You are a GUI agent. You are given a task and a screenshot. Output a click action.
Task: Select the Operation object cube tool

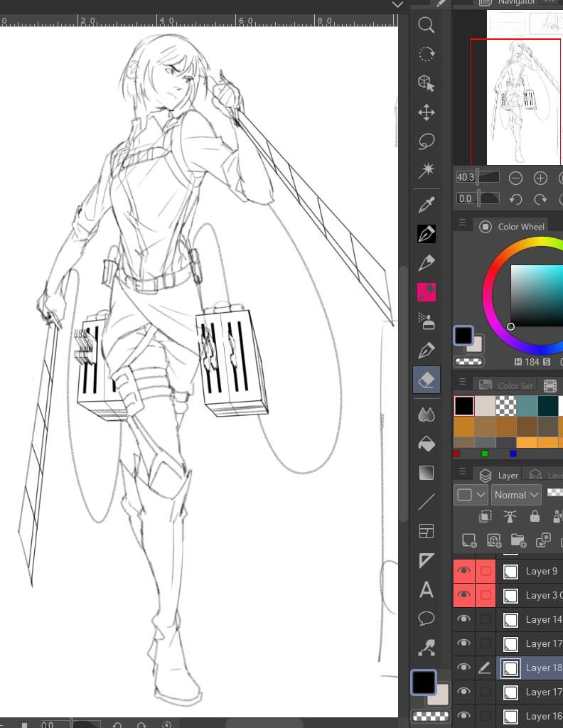pos(426,83)
